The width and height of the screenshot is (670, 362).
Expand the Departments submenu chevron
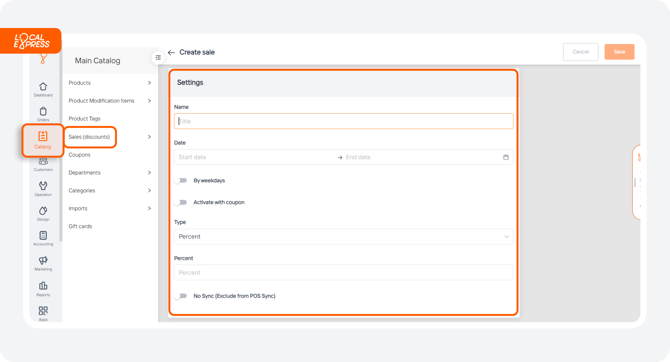tap(149, 173)
